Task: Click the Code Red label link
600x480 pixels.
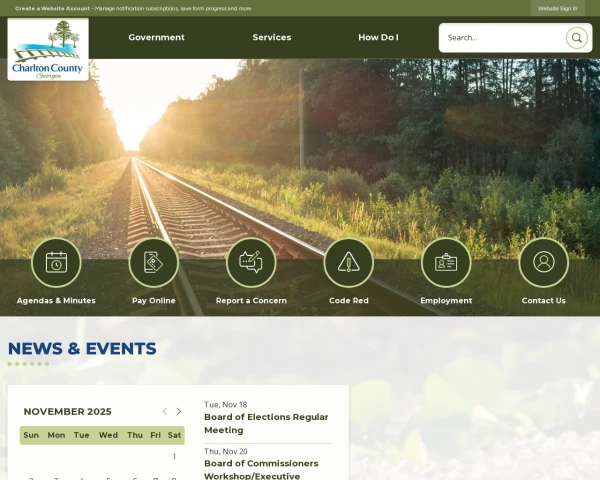Action: tap(349, 300)
